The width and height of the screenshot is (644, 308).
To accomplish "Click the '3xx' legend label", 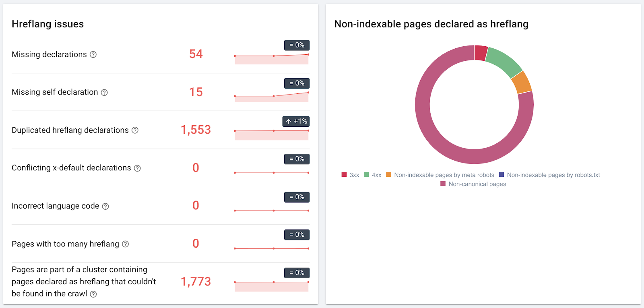I will (x=354, y=175).
